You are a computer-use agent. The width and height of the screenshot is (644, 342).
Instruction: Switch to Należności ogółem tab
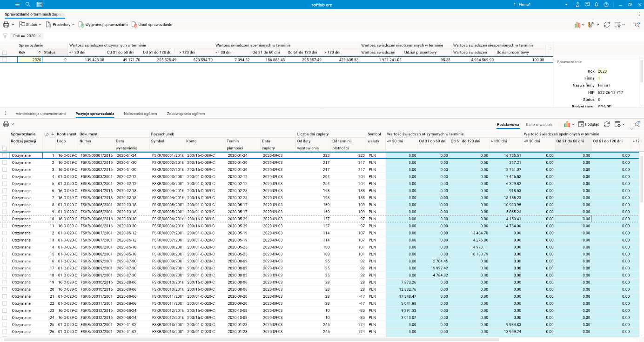coord(140,114)
